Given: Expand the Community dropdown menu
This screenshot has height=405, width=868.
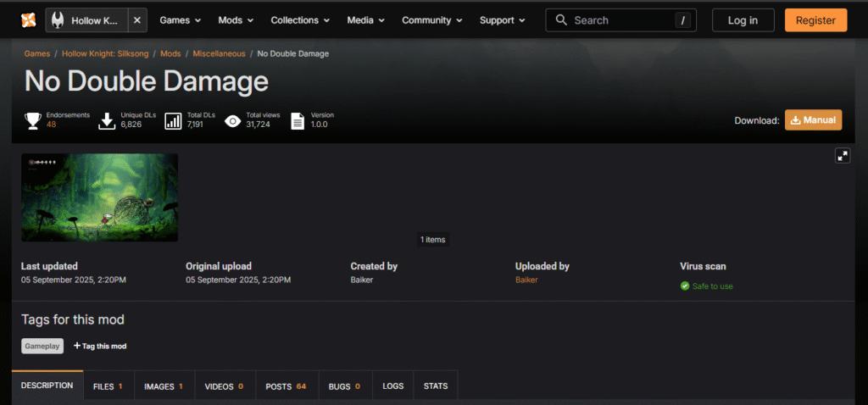Looking at the screenshot, I should point(432,20).
